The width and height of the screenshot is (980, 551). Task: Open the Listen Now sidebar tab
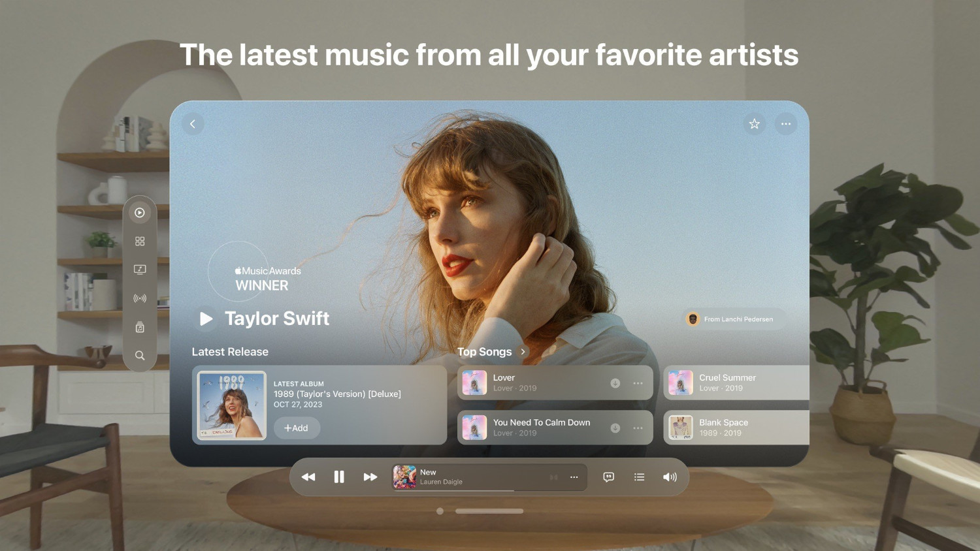(140, 213)
